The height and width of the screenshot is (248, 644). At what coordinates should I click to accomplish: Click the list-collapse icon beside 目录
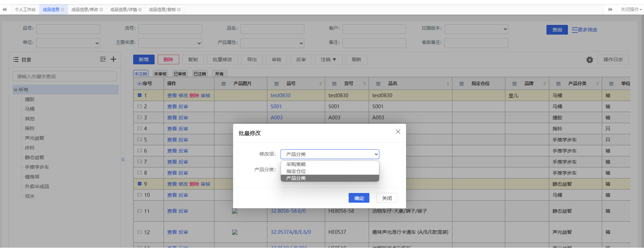103,59
